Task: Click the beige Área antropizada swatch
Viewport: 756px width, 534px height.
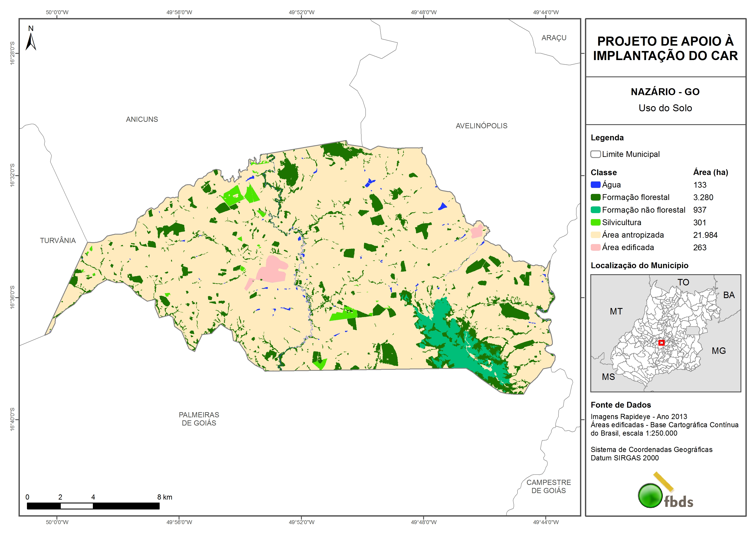Action: [x=595, y=235]
